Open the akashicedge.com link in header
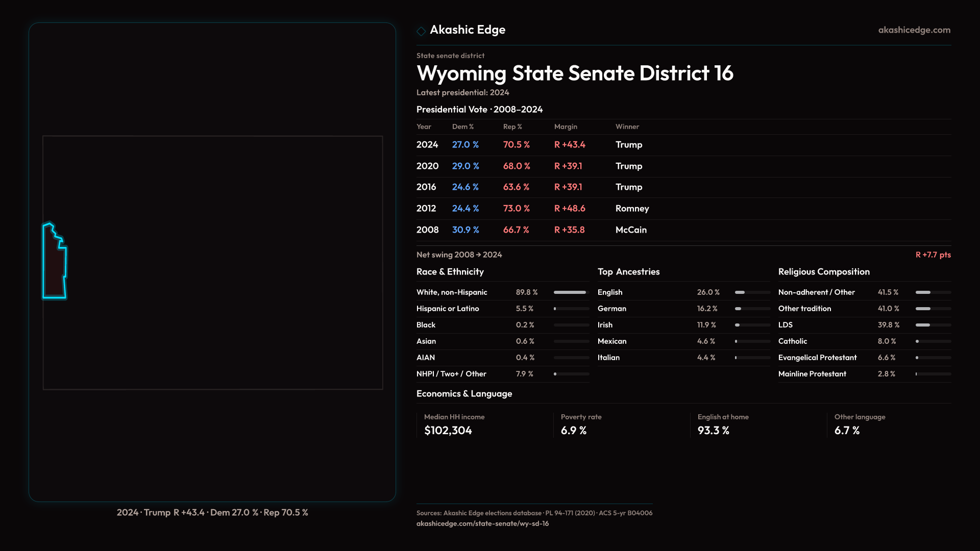 pos(914,30)
